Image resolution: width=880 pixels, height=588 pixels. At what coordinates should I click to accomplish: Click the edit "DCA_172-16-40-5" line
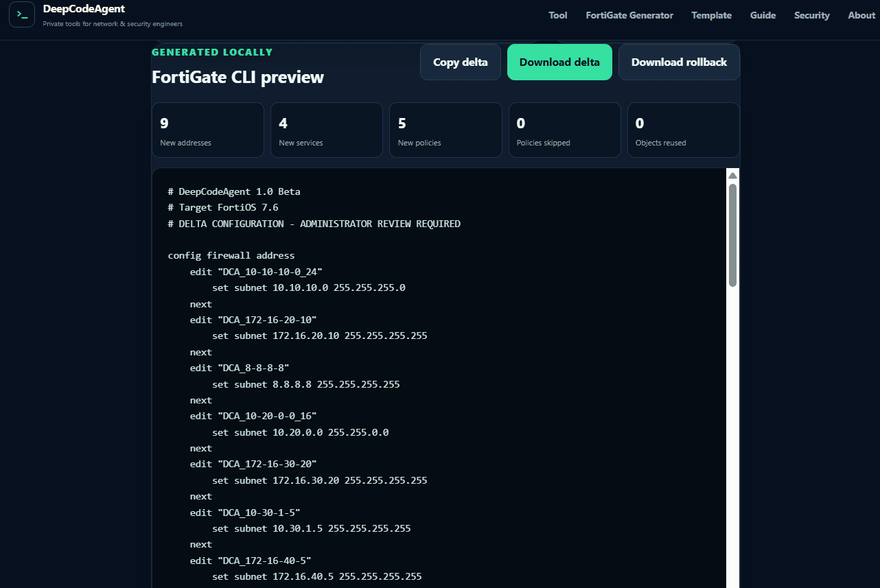coord(251,561)
